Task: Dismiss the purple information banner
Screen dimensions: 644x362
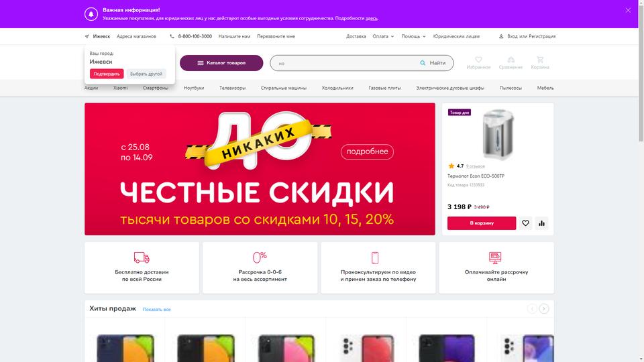Action: [628, 10]
